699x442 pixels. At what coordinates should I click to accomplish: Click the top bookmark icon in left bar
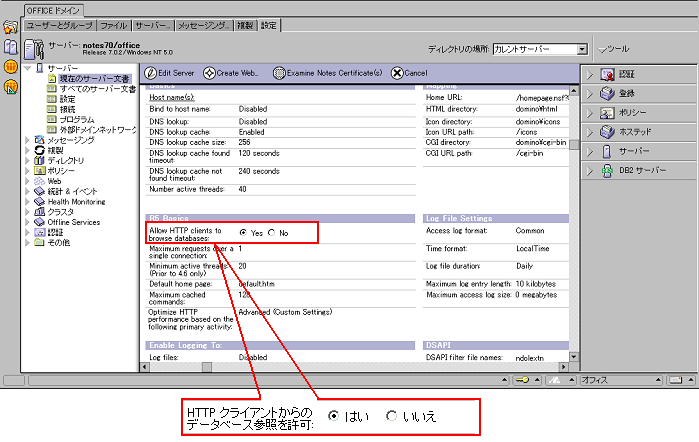(10, 28)
